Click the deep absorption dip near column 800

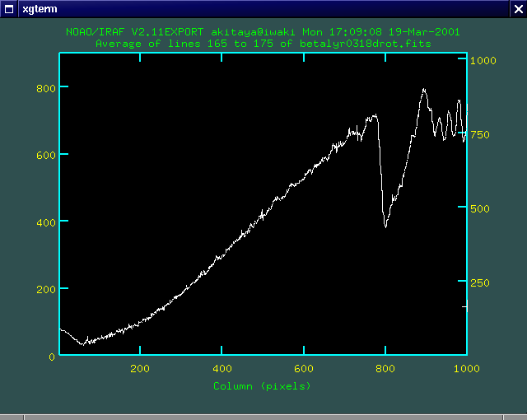coord(385,225)
